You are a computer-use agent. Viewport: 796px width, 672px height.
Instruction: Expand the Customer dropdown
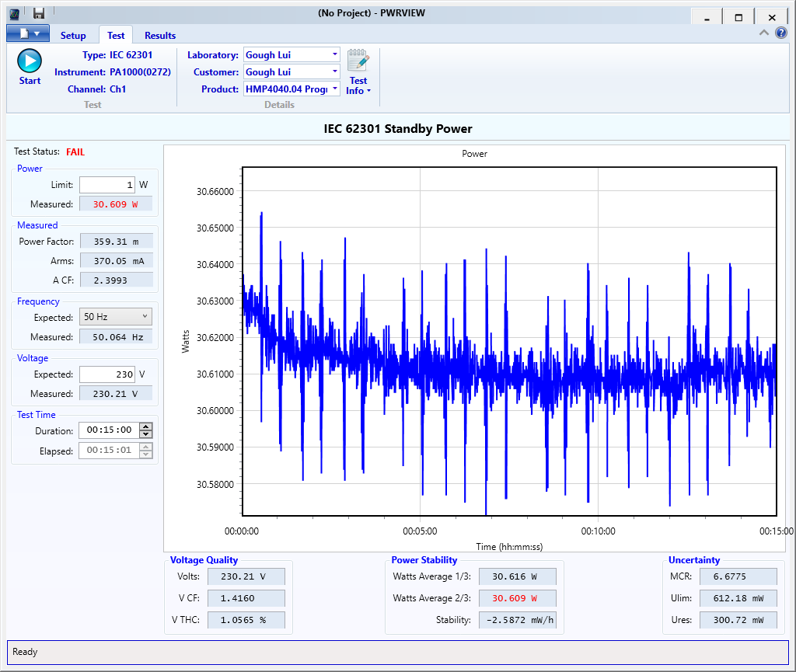tap(334, 71)
